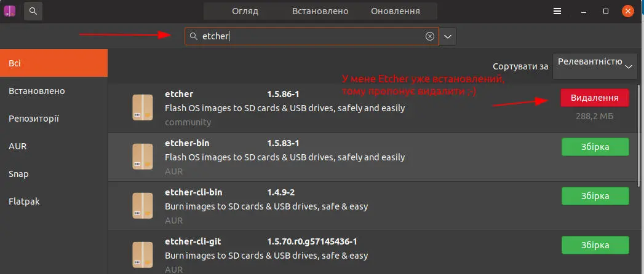Open the Релевантністю sort dropdown
Screen dimensions: 644x274
click(594, 65)
